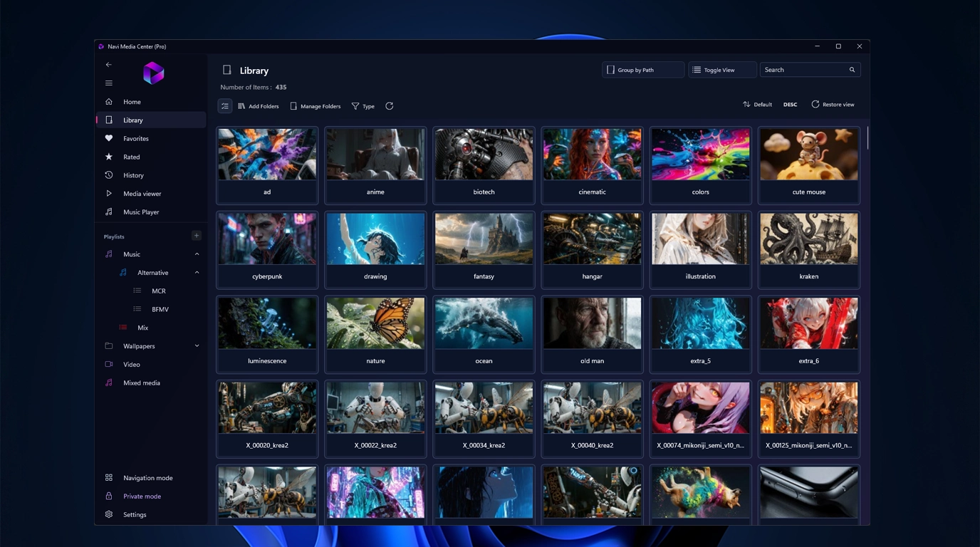Image resolution: width=980 pixels, height=547 pixels.
Task: Open the colors folder
Action: (x=700, y=165)
